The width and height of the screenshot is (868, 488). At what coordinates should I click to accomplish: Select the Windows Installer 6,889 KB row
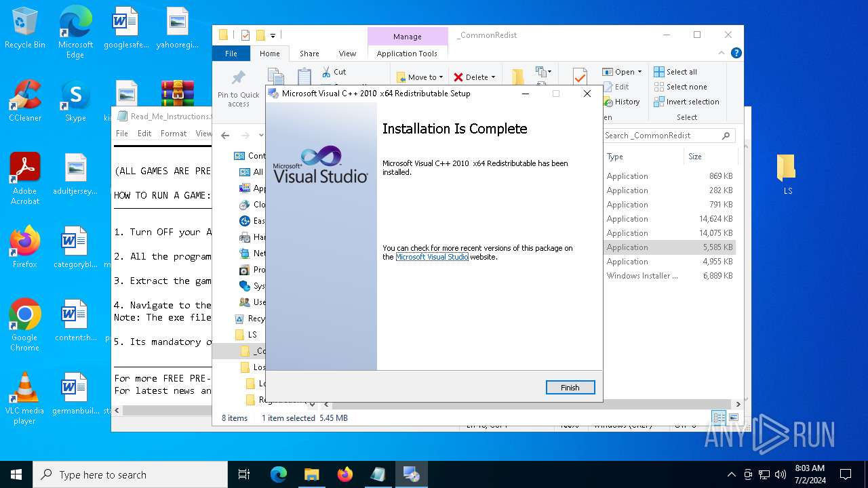(669, 276)
